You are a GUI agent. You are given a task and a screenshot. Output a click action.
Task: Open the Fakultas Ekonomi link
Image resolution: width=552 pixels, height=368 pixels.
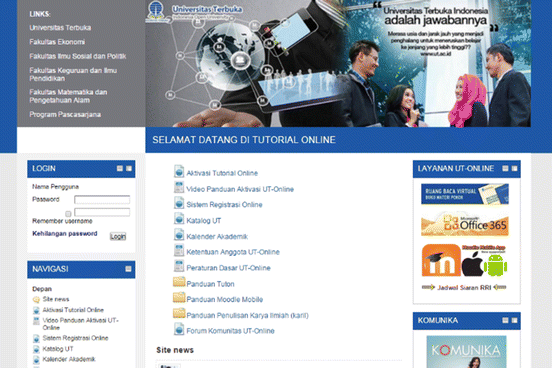point(57,42)
